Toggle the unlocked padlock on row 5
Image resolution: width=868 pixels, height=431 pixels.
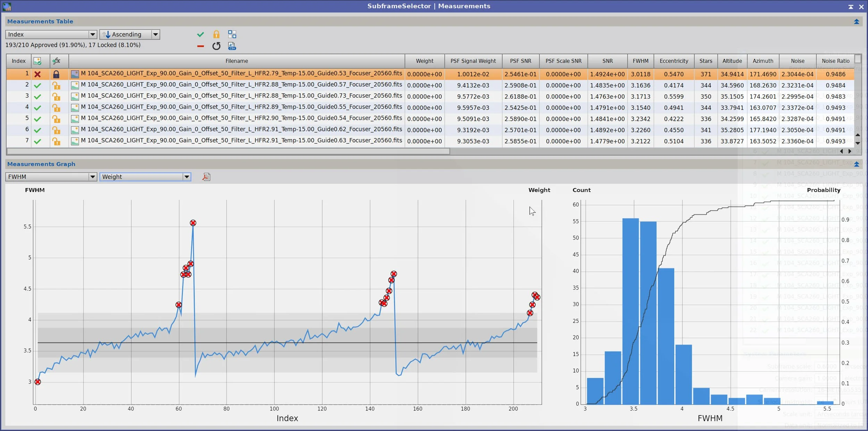click(x=56, y=119)
